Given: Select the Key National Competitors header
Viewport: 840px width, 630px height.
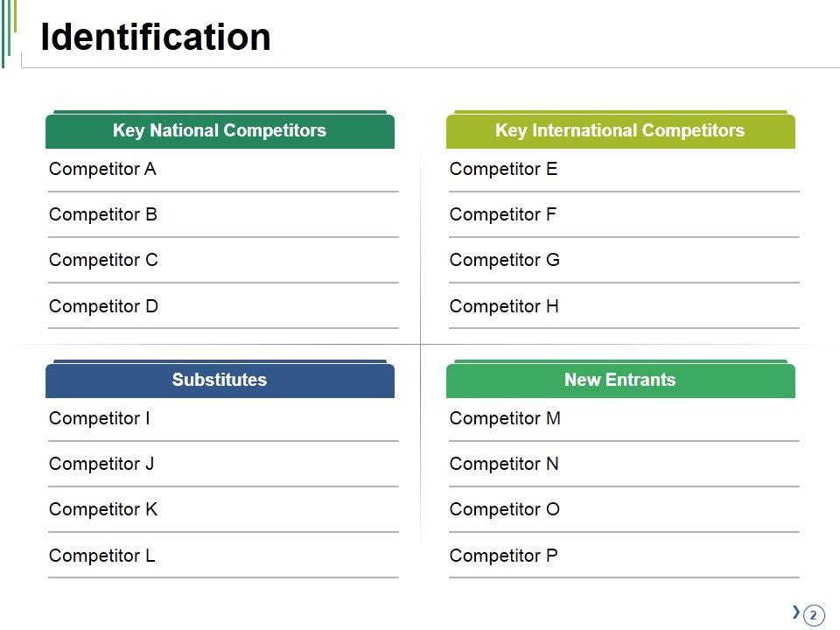Looking at the screenshot, I should point(220,131).
